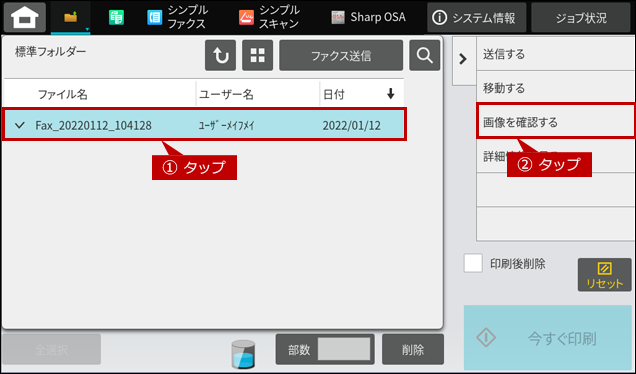Enable delete-after-print checkbox

[473, 263]
